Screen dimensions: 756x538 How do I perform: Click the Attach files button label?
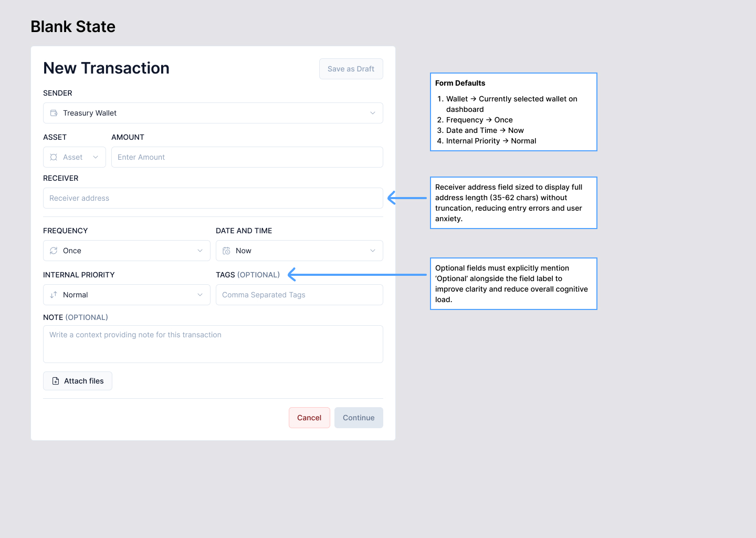coord(84,381)
